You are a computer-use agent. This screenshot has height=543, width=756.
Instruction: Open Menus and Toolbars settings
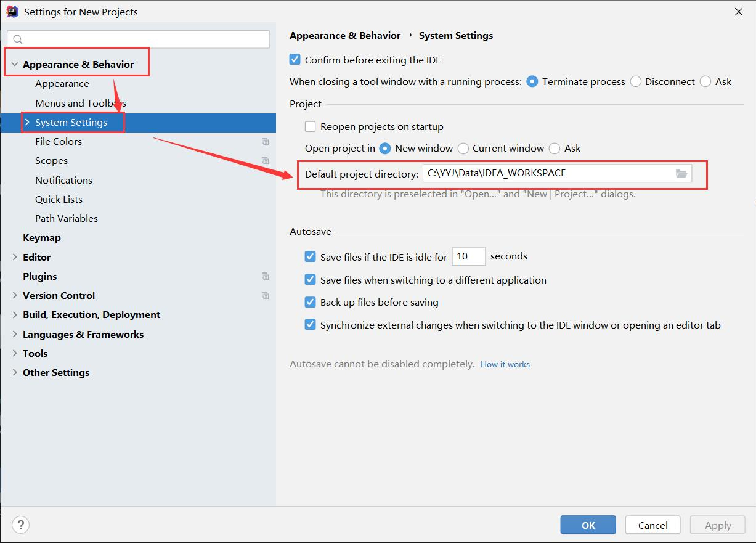81,103
